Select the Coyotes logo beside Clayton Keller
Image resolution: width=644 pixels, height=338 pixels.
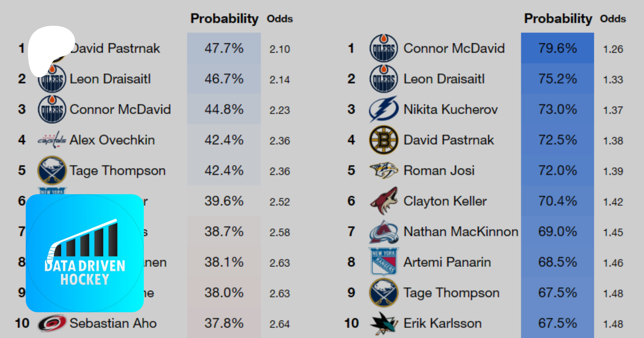coord(384,201)
